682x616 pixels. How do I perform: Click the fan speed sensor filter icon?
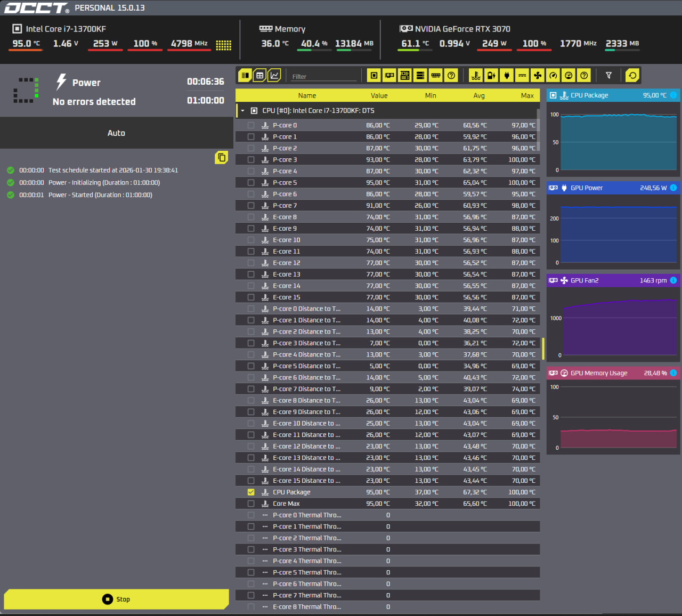point(538,76)
